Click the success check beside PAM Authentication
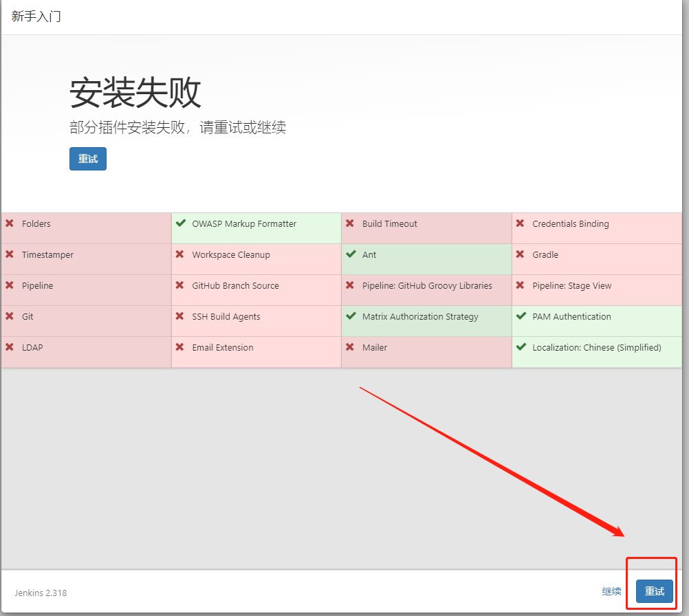689x616 pixels. coord(521,316)
